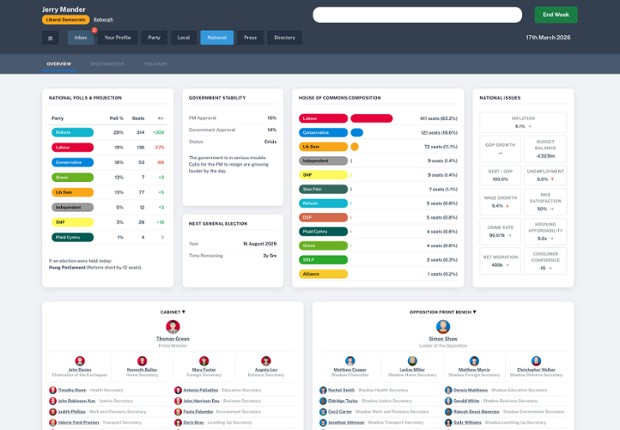Open the hamburger menu button
This screenshot has height=430, width=620.
(x=50, y=38)
